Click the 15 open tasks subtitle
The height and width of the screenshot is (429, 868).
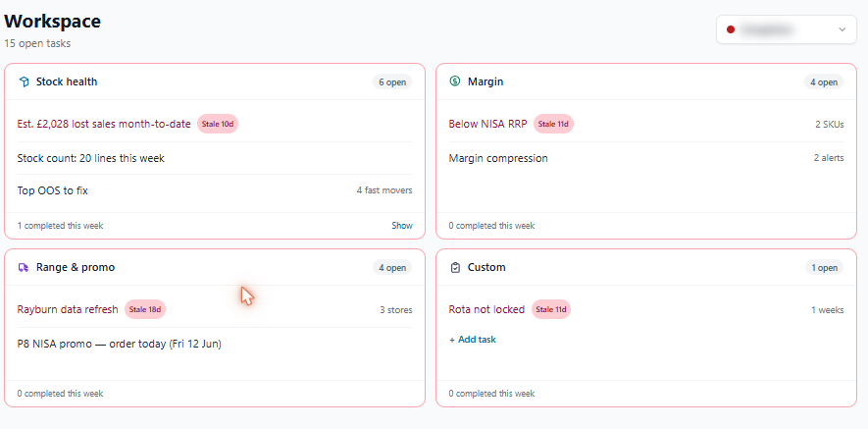pyautogui.click(x=37, y=43)
